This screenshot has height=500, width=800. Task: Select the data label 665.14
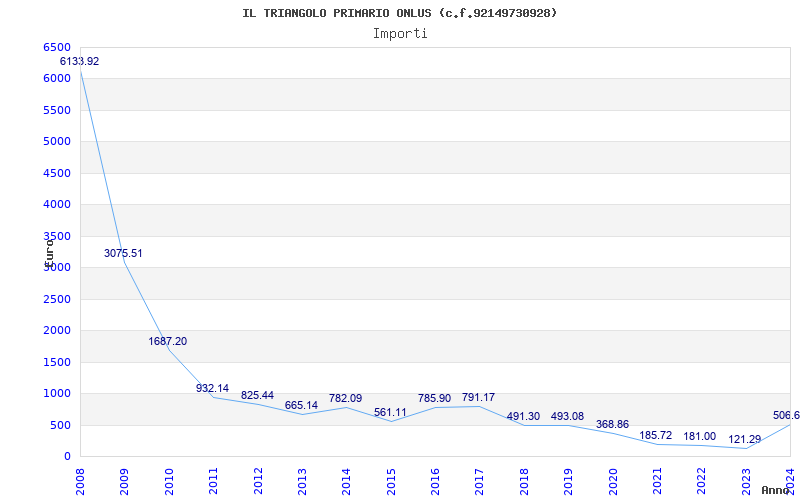(x=301, y=406)
